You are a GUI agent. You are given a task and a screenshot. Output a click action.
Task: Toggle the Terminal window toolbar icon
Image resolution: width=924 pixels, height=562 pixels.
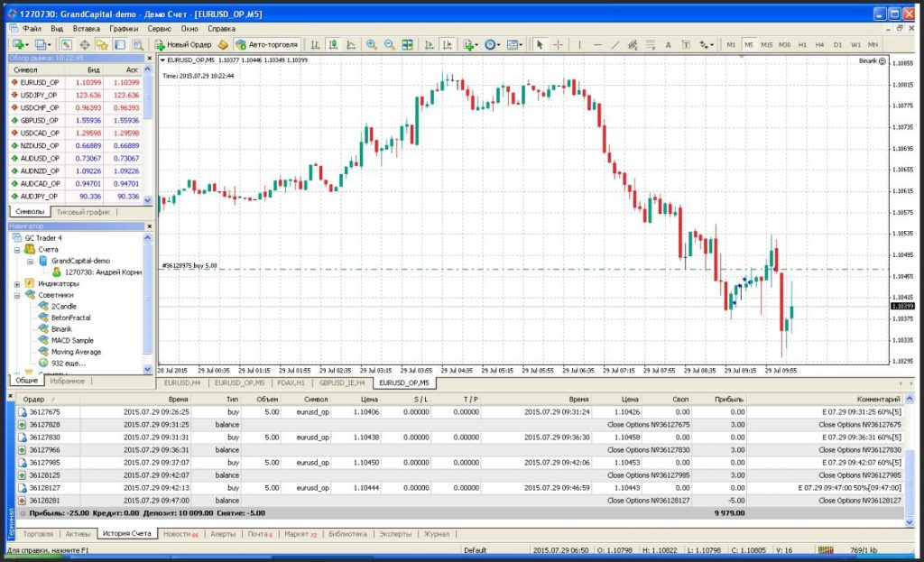(120, 45)
